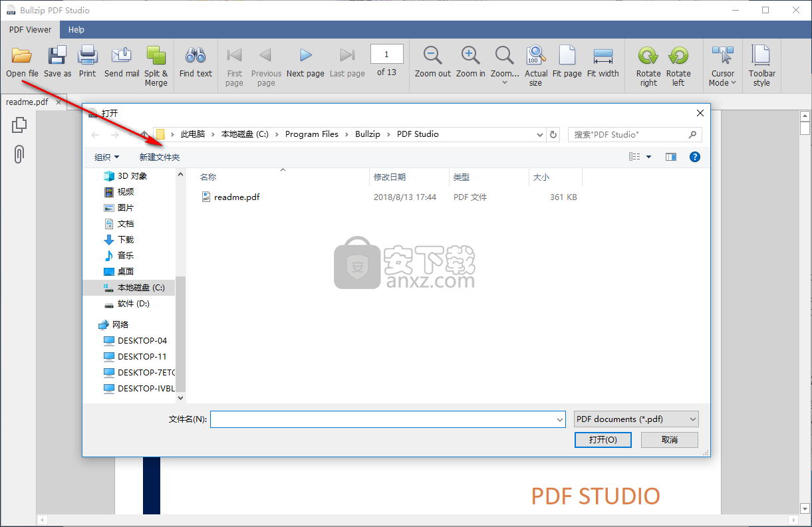Click the Zoom out magnifier
The height and width of the screenshot is (527, 812).
pyautogui.click(x=433, y=56)
